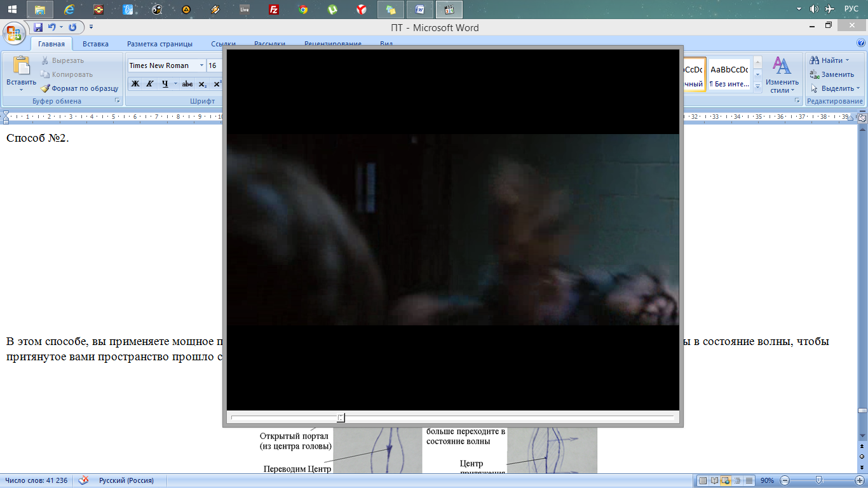Open Windows Start button
Viewport: 868px width, 488px height.
(12, 10)
